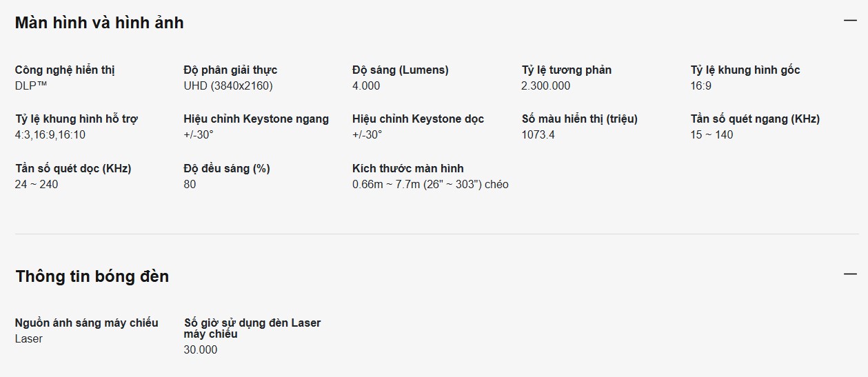Click the Độ sáng (Lumens) label
Screen dimensions: 868x377
point(400,70)
